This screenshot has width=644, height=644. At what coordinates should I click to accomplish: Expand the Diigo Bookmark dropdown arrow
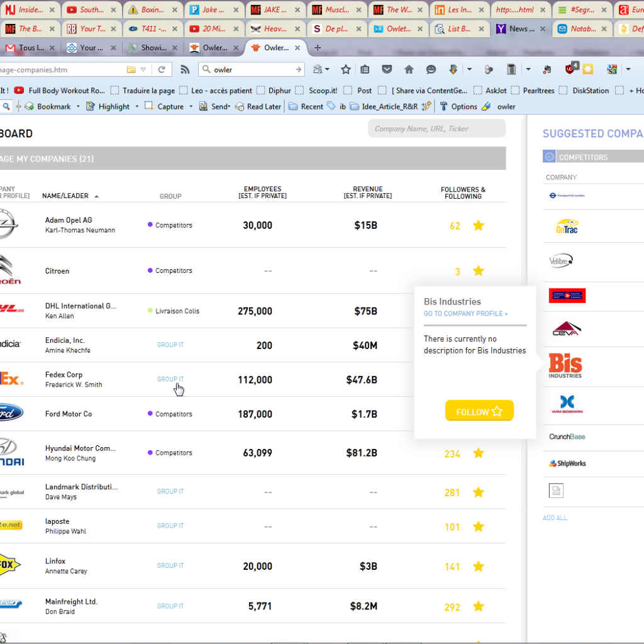[x=78, y=106]
